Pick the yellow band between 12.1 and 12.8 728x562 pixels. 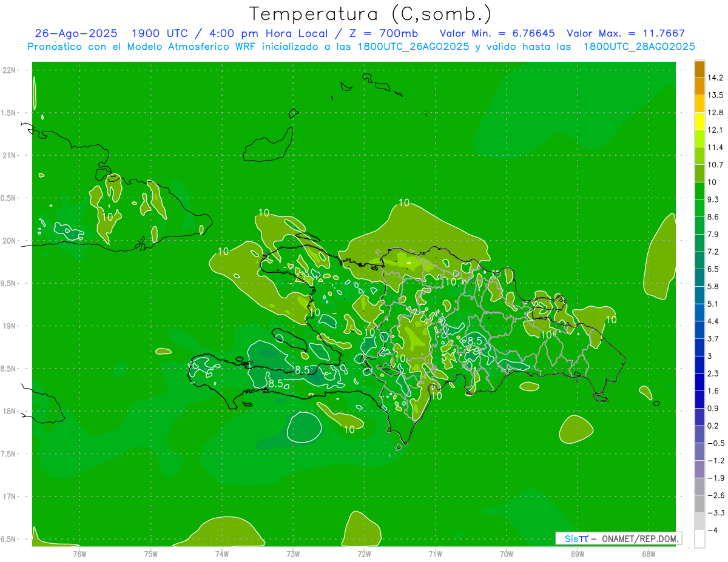click(x=699, y=121)
